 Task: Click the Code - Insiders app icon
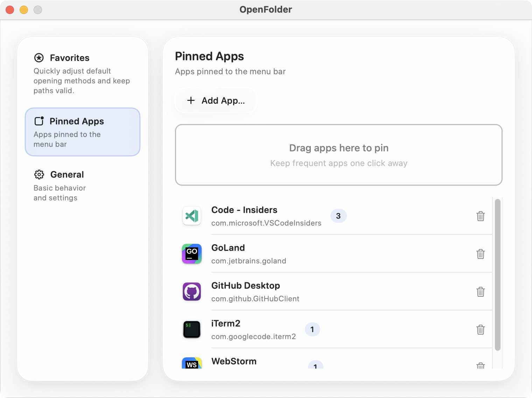191,216
